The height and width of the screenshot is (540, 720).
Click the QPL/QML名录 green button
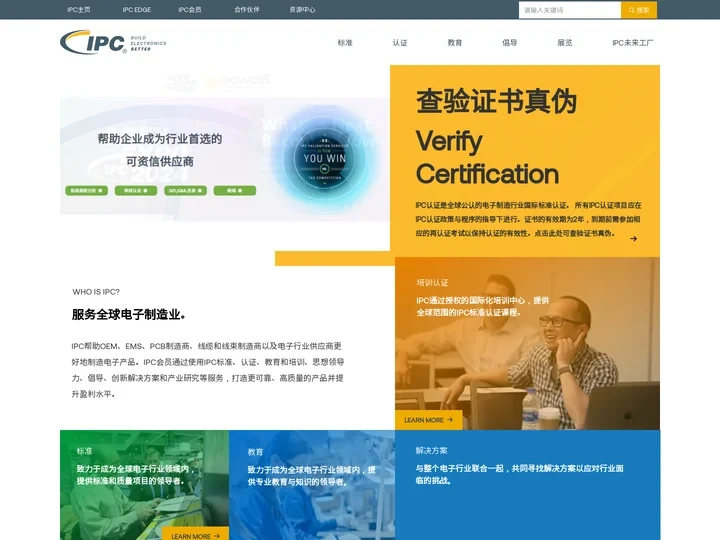coord(186,191)
